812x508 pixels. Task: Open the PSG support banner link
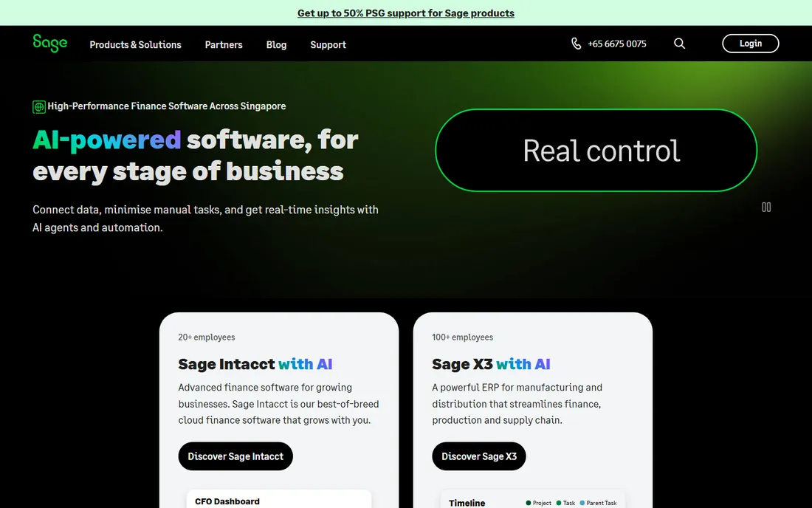point(405,13)
